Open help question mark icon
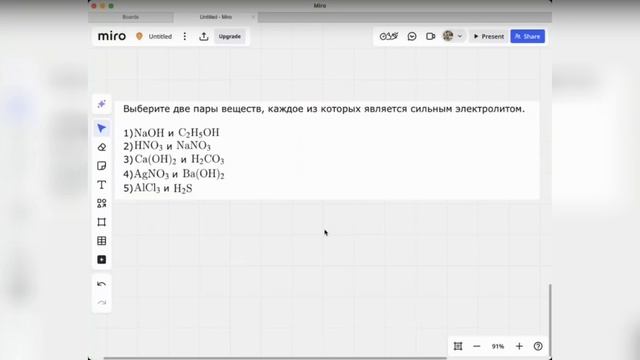Viewport: 640px width, 360px height. tap(538, 346)
